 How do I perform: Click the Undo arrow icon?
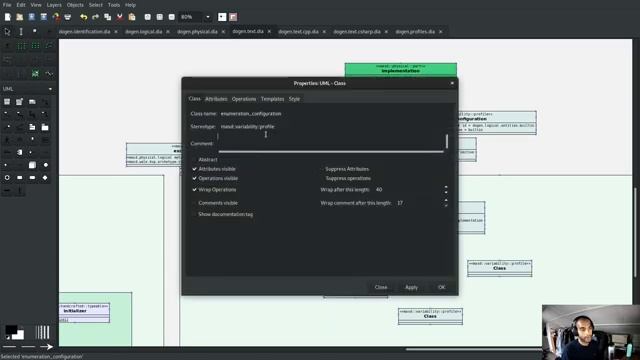(x=83, y=17)
